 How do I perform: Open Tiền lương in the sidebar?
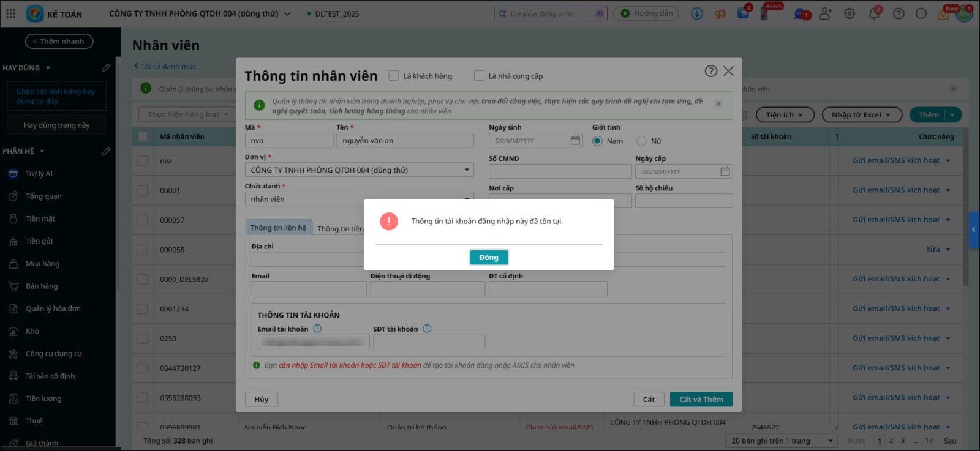43,398
